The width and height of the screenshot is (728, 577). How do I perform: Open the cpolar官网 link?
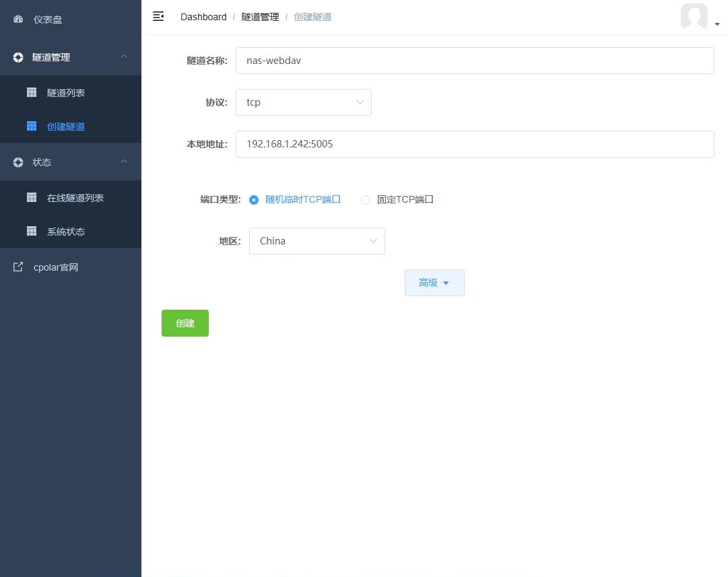click(x=71, y=267)
